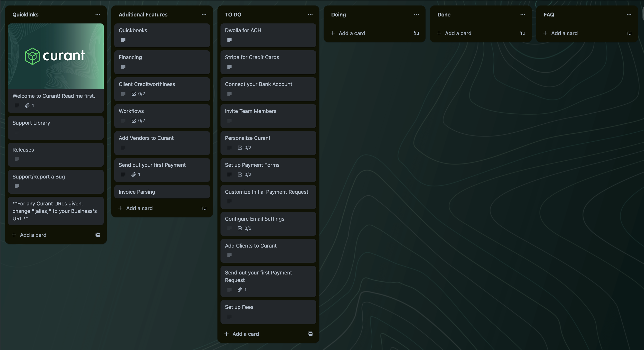This screenshot has height=350, width=644.
Task: Select the Quicklinks list title
Action: tap(25, 14)
